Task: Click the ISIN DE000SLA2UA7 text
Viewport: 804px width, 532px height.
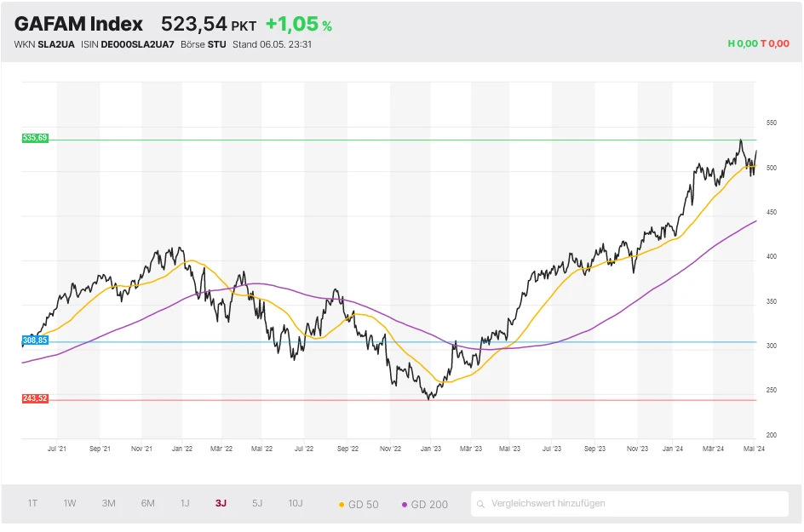Action: [129, 44]
